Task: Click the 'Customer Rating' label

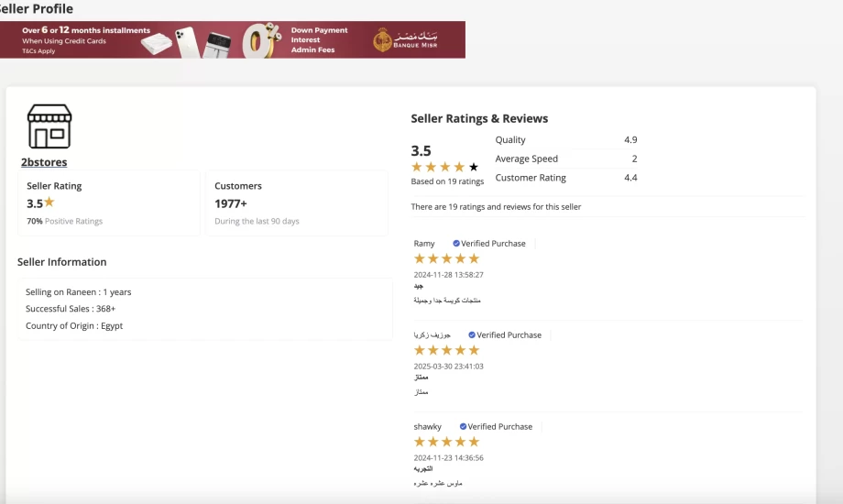Action: pyautogui.click(x=531, y=178)
